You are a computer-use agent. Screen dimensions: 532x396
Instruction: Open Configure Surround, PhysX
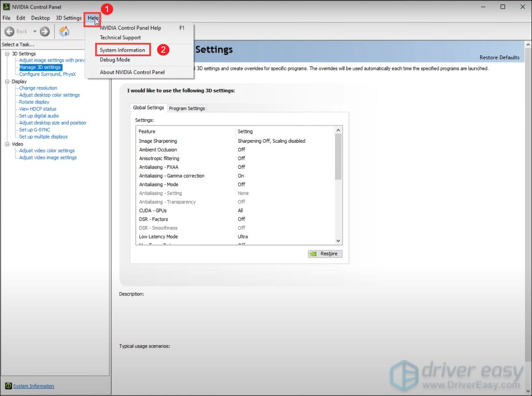47,74
